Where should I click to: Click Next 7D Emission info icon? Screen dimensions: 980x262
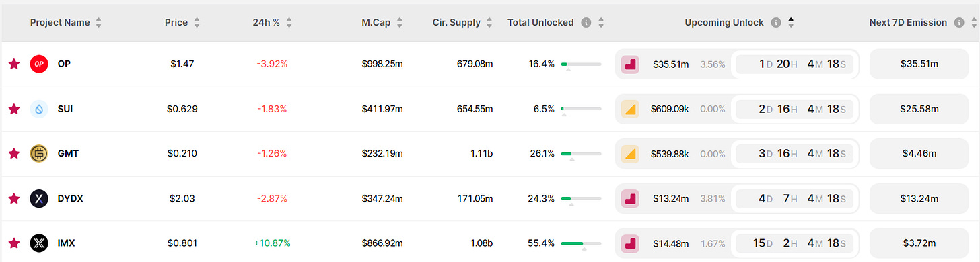tap(958, 22)
